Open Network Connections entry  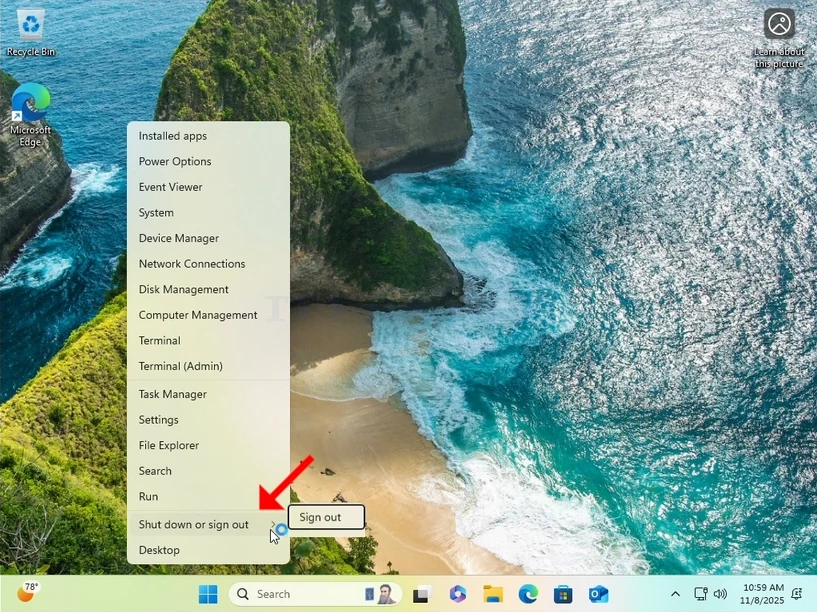[208, 264]
